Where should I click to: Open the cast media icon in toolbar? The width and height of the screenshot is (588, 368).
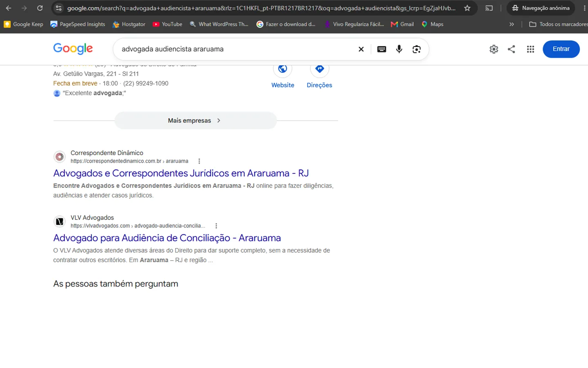click(x=489, y=8)
